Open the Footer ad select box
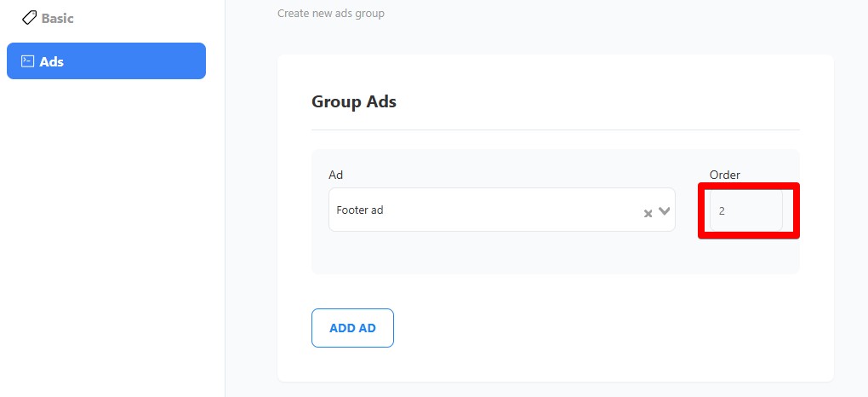 pos(501,210)
